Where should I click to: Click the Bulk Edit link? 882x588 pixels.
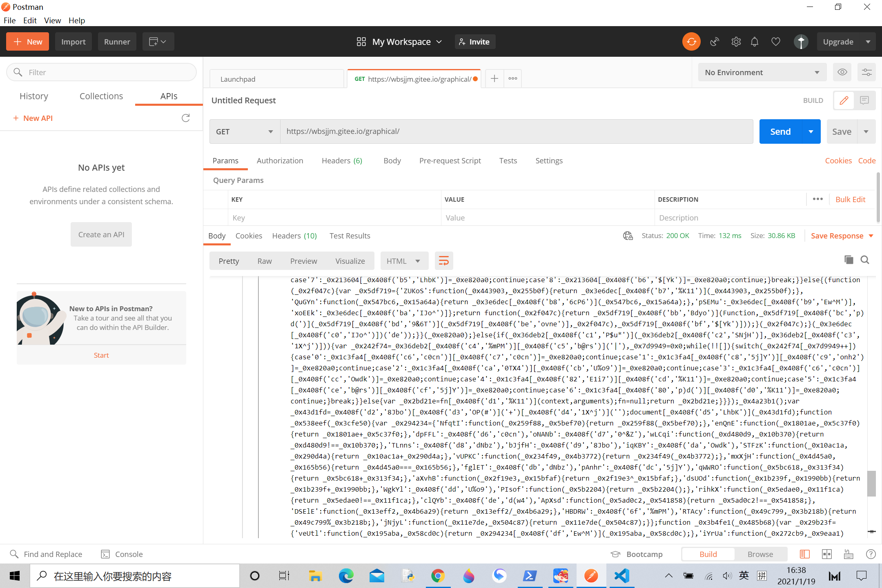850,199
